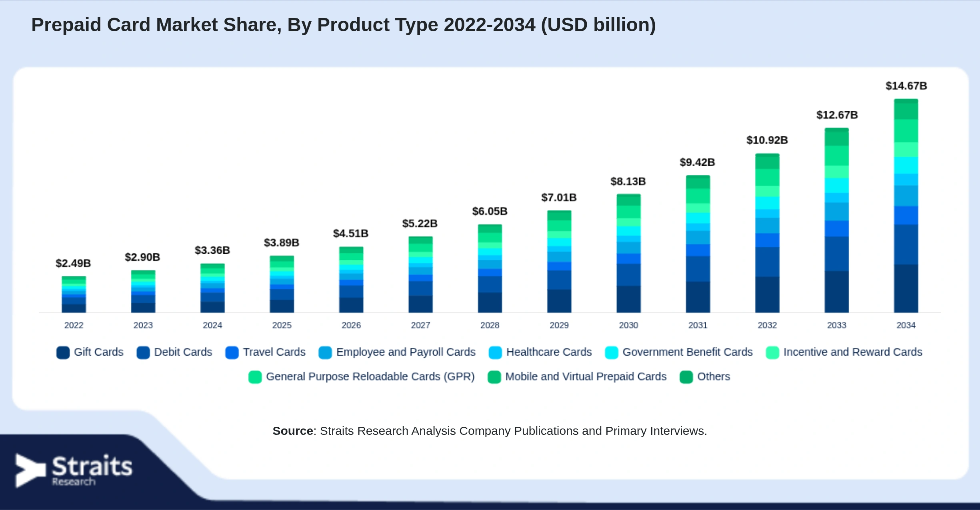Toggle the Mobile and Virtual Prepaid Cards label
Image resolution: width=980 pixels, height=510 pixels.
tap(586, 377)
